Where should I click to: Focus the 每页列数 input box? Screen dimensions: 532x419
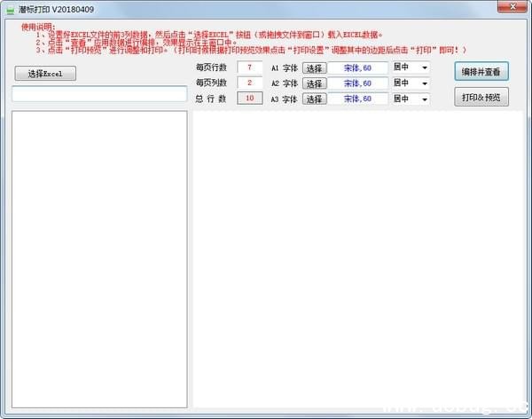[x=250, y=83]
